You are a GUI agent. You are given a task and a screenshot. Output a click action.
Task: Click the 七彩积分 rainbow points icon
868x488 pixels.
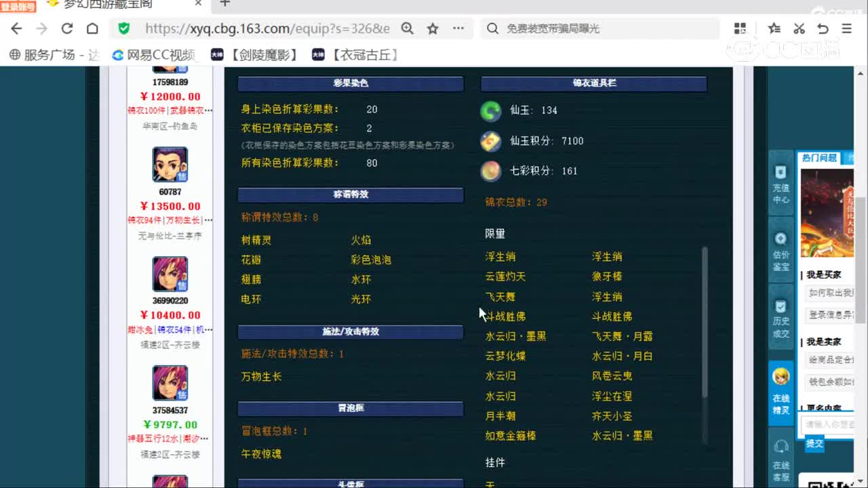[x=490, y=171]
